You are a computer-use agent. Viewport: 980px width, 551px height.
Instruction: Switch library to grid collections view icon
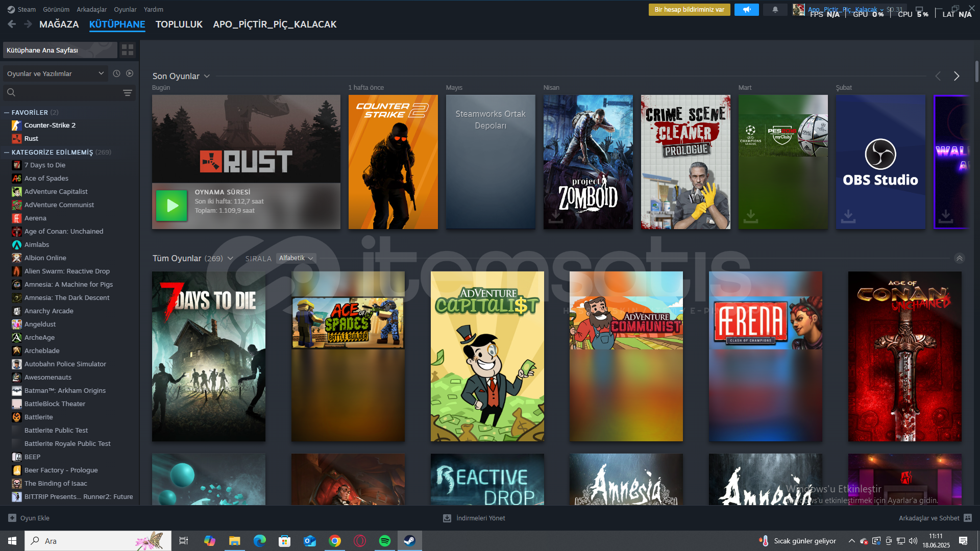[128, 50]
